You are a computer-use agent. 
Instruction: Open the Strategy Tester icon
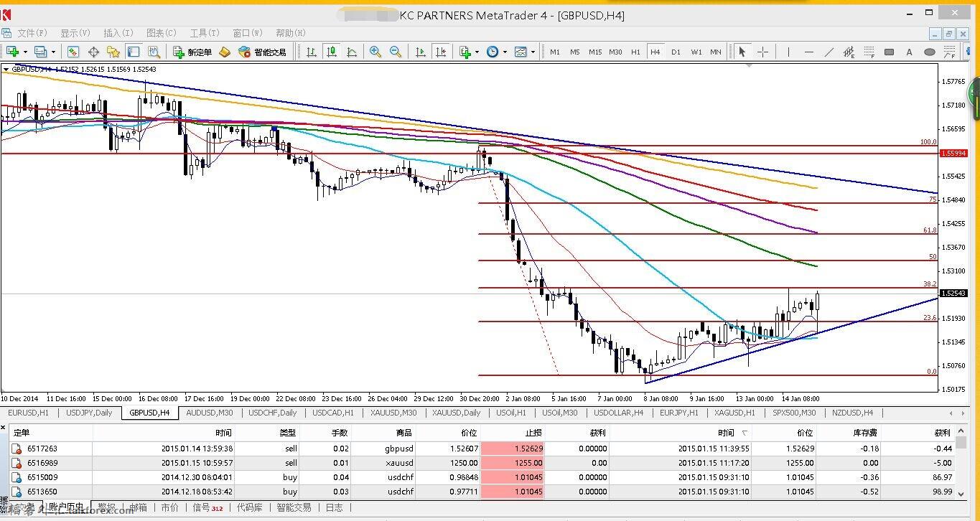point(154,52)
